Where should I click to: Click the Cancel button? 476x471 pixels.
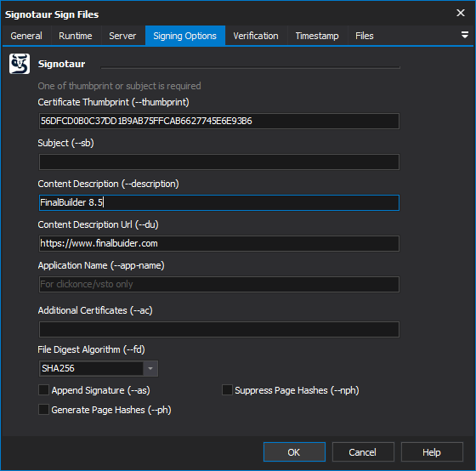363,451
